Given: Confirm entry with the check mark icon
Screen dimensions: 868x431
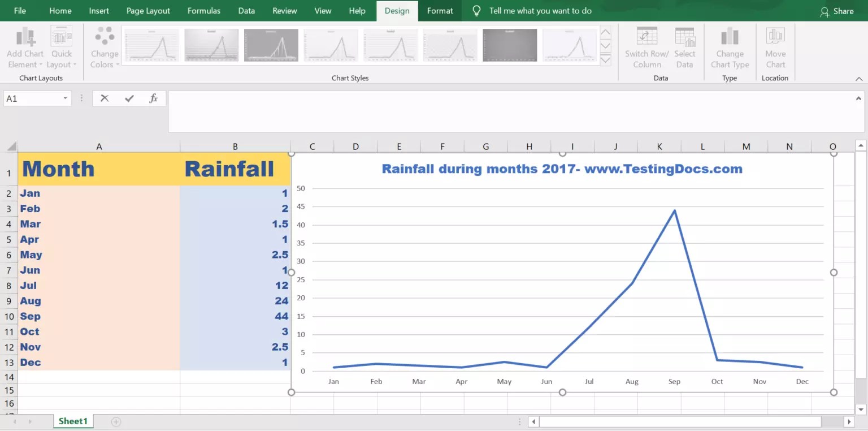Looking at the screenshot, I should click(129, 98).
